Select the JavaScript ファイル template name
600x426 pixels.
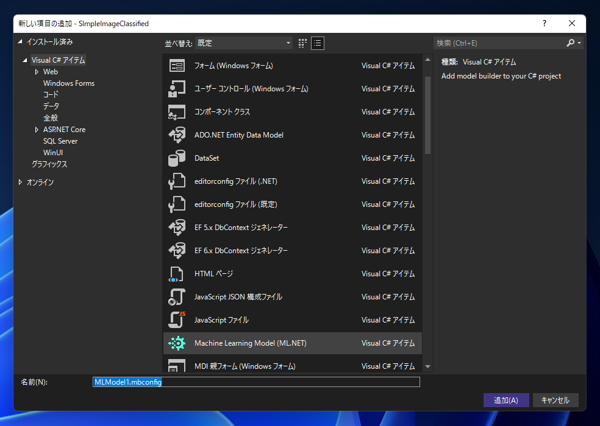point(222,320)
